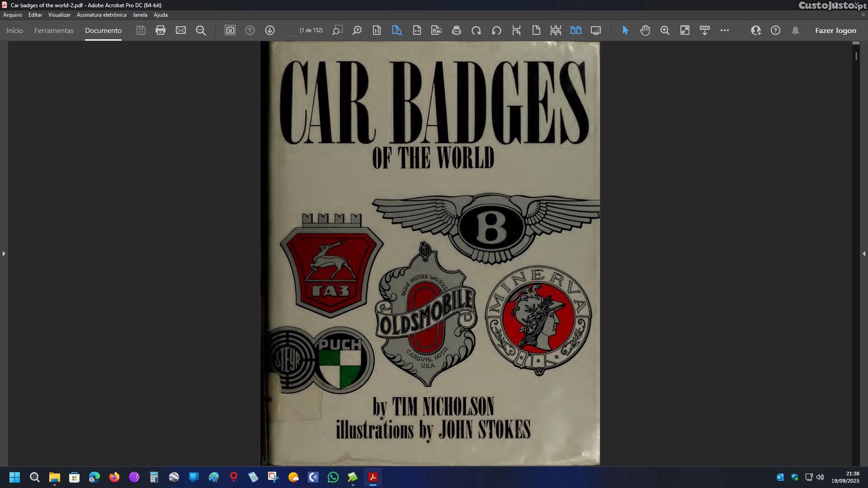868x488 pixels.
Task: Open the Arquivo menu
Action: click(13, 15)
